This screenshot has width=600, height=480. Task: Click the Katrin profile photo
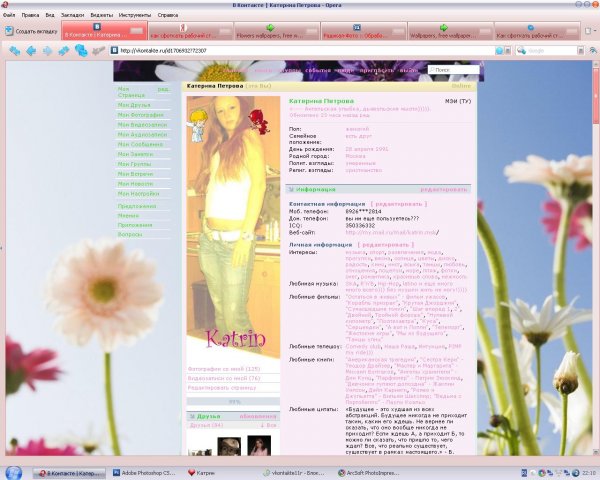(x=233, y=227)
